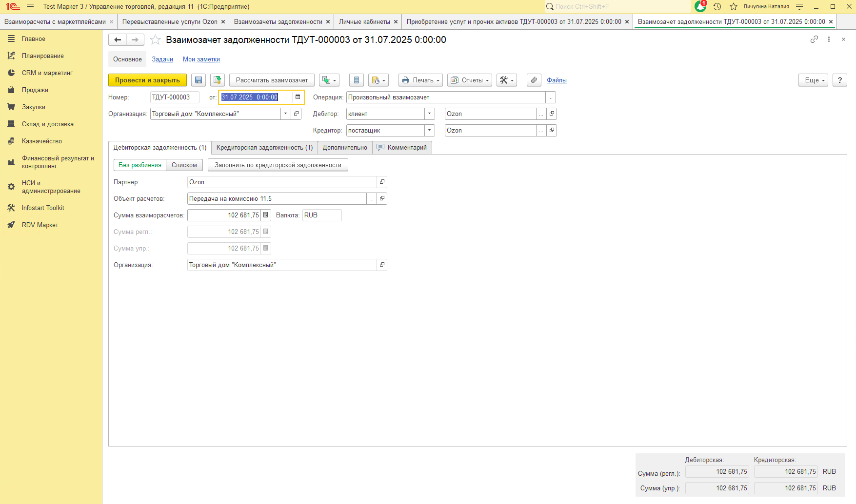This screenshot has width=856, height=504.
Task: Expand the Организация dropdown in header
Action: click(x=286, y=114)
